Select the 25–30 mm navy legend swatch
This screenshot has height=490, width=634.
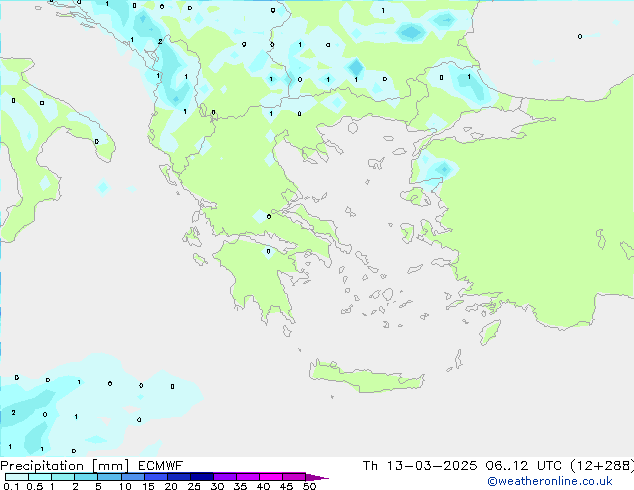(x=201, y=477)
